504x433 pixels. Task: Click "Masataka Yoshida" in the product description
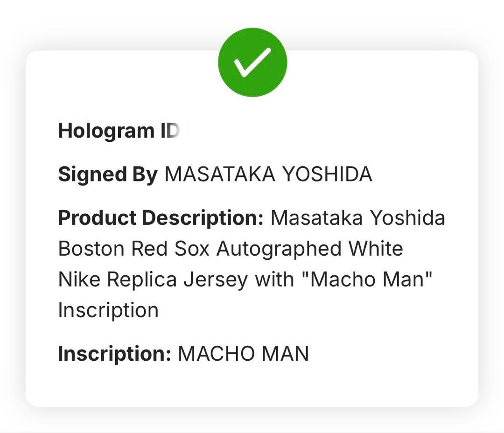click(x=358, y=218)
